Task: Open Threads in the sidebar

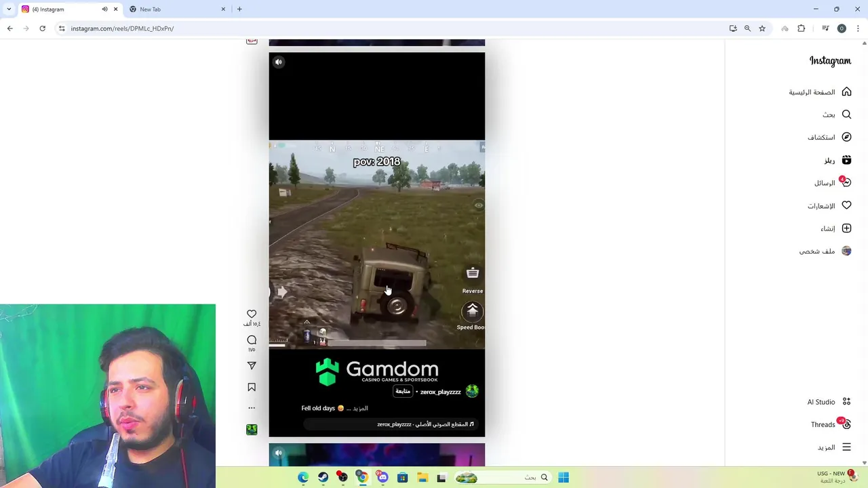Action: coord(831,424)
